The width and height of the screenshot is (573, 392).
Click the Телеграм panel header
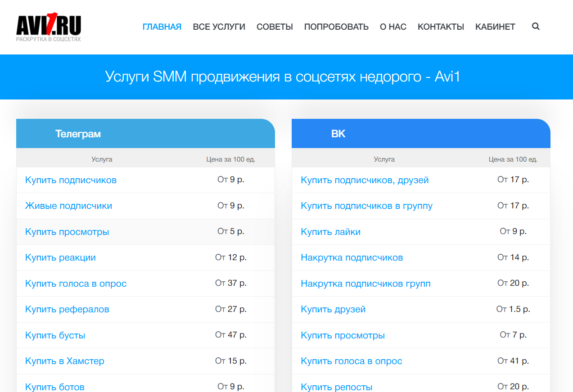[145, 134]
